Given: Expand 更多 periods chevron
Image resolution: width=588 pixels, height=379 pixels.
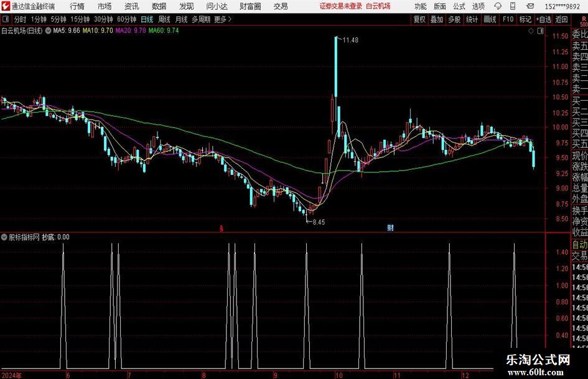Looking at the screenshot, I should point(230,19).
